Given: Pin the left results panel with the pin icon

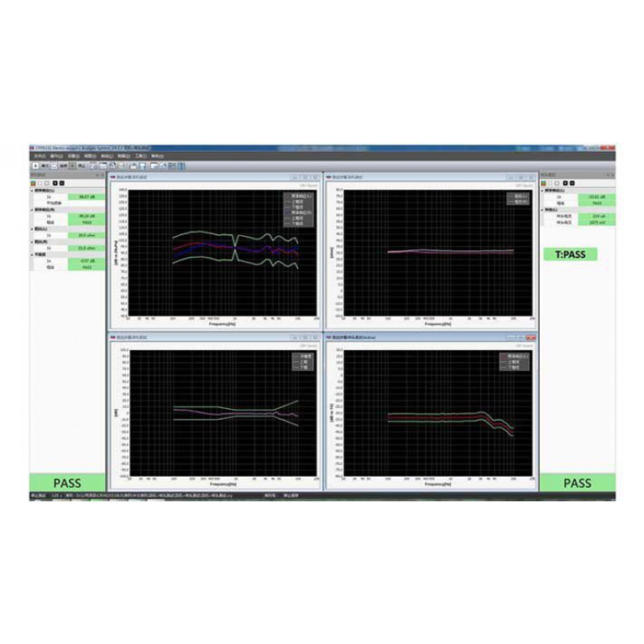Looking at the screenshot, I should [x=97, y=175].
